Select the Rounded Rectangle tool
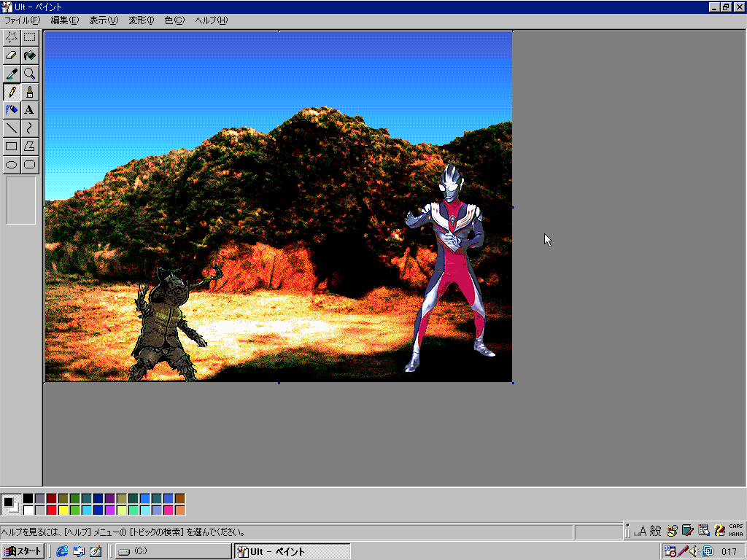 29,165
